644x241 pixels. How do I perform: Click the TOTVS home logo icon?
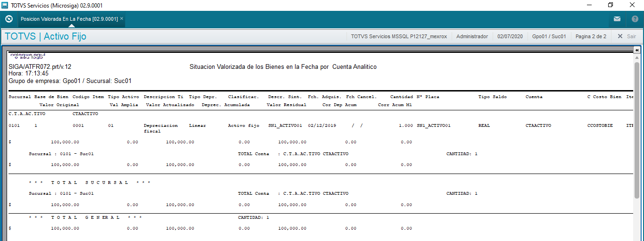coord(8,19)
